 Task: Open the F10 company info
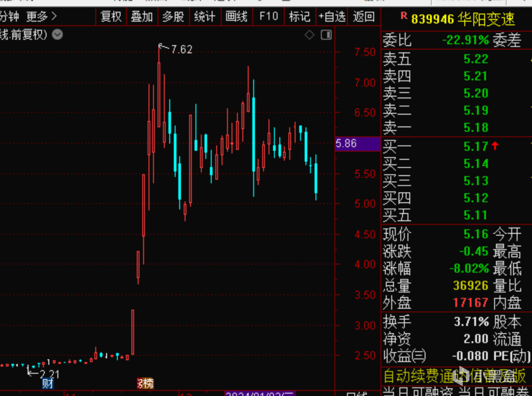[268, 17]
